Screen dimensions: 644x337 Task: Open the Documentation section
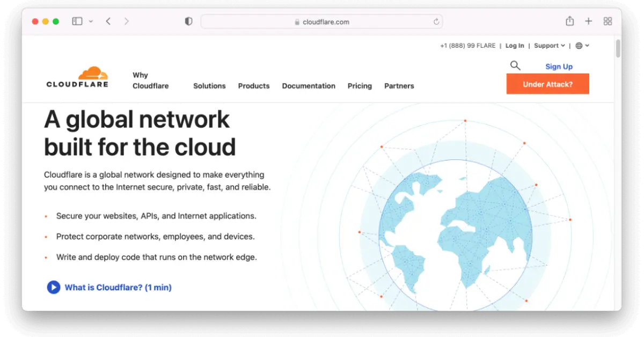pos(309,86)
